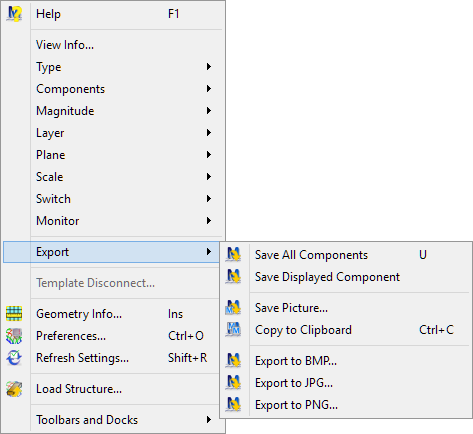Choose Save All Components
The width and height of the screenshot is (473, 434).
point(346,255)
